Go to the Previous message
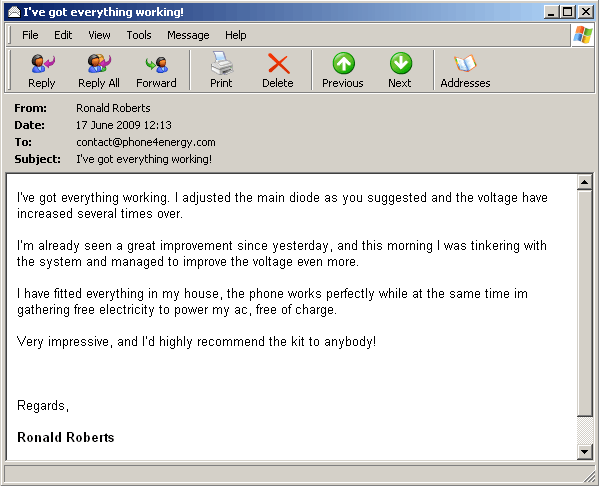 pyautogui.click(x=343, y=71)
